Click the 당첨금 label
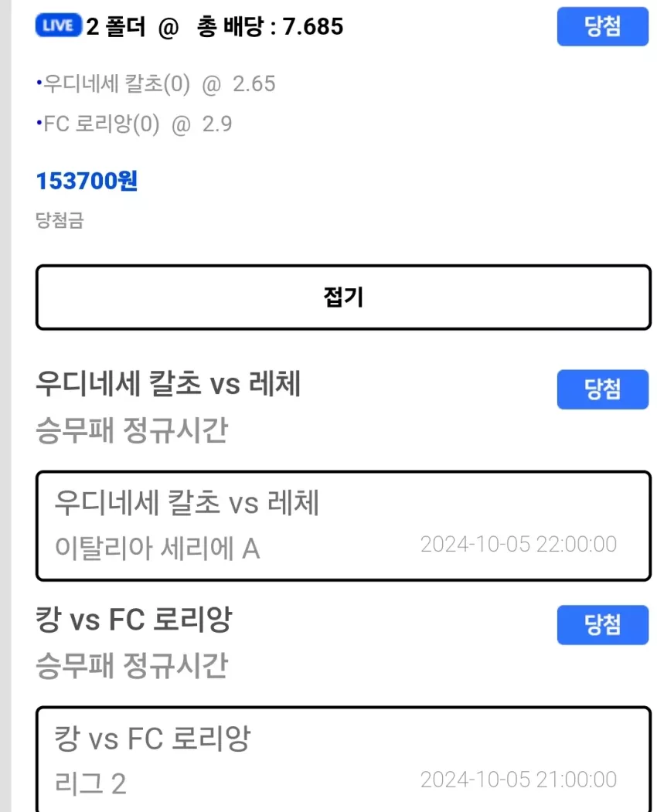 click(x=60, y=221)
